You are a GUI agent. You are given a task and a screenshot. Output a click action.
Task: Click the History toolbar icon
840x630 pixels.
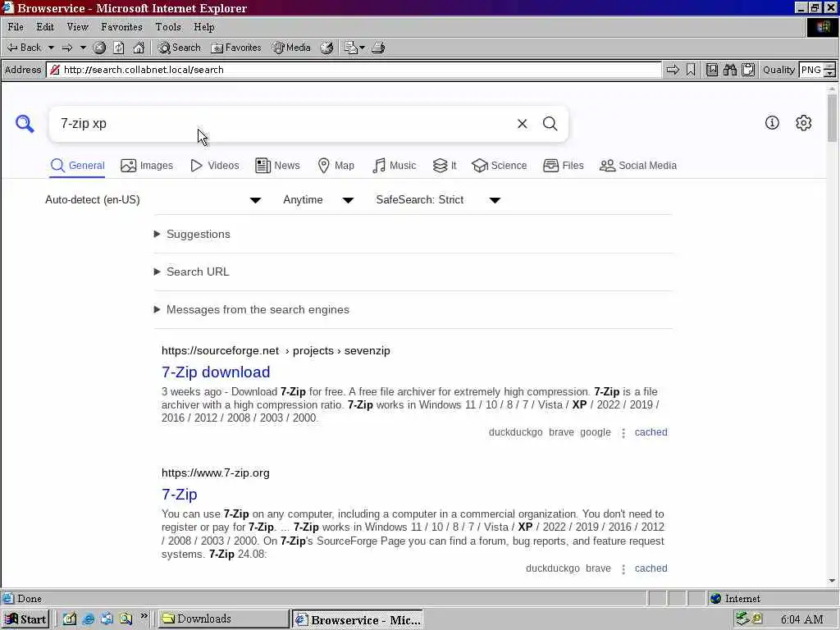pyautogui.click(x=326, y=48)
